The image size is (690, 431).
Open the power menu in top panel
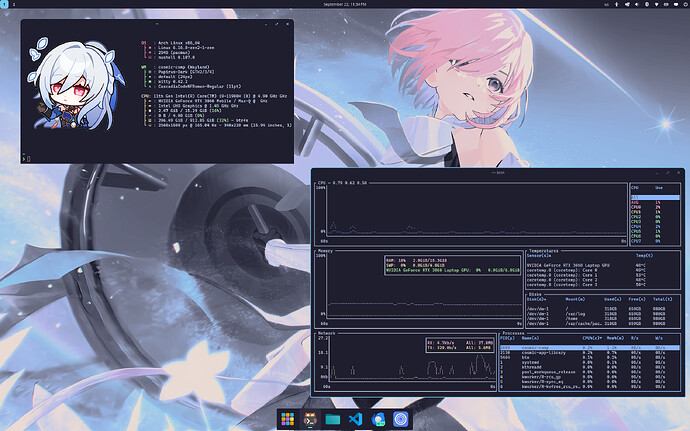[686, 4]
